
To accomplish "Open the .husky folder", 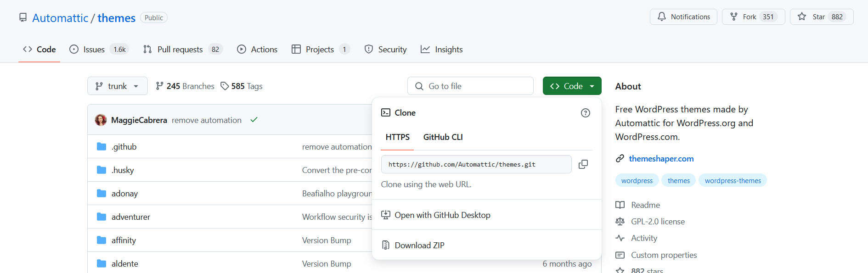I will (123, 170).
